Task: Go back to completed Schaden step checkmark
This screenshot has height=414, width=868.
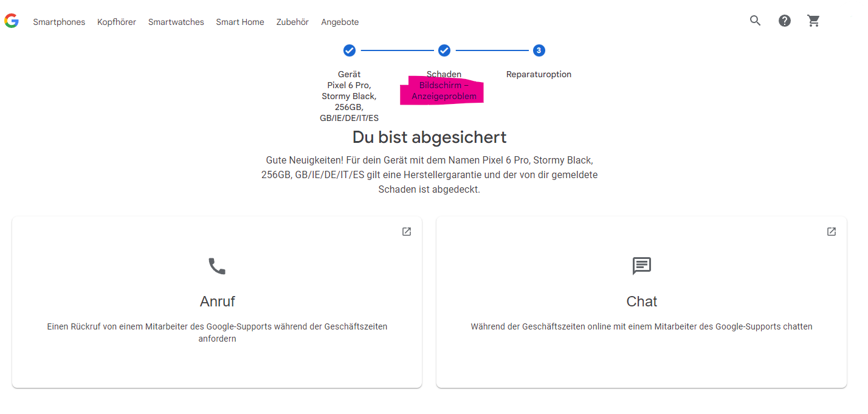Action: tap(444, 50)
